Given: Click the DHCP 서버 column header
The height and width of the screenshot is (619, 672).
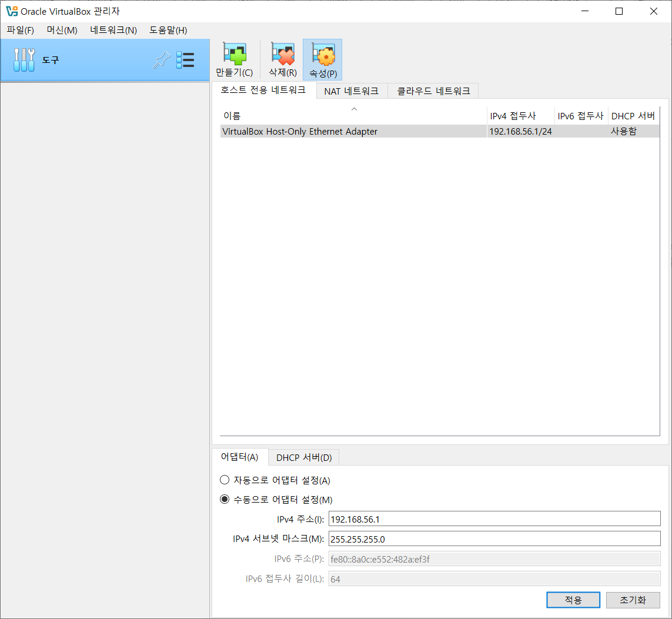Looking at the screenshot, I should [x=633, y=116].
